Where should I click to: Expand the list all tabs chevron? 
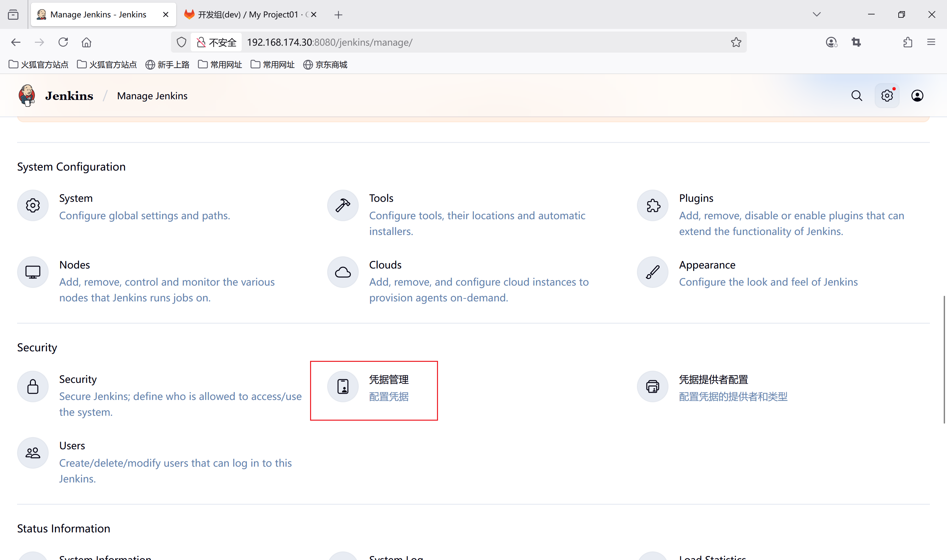point(816,15)
